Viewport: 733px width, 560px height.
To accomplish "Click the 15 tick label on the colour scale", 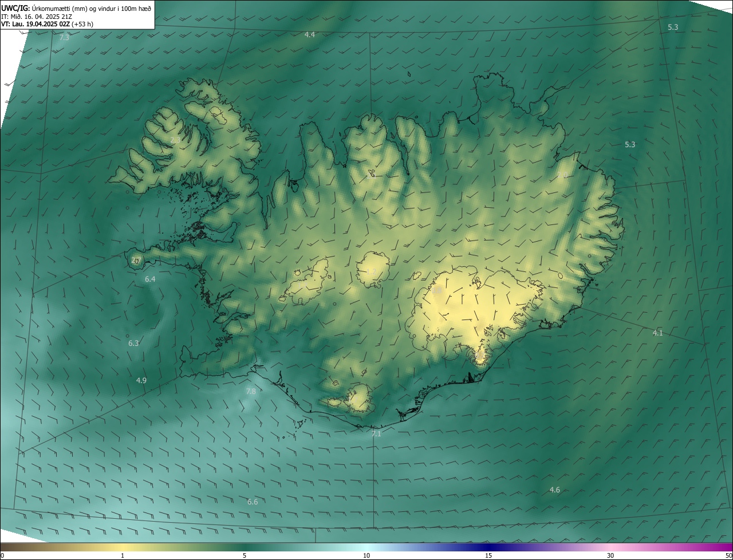I will click(x=488, y=556).
